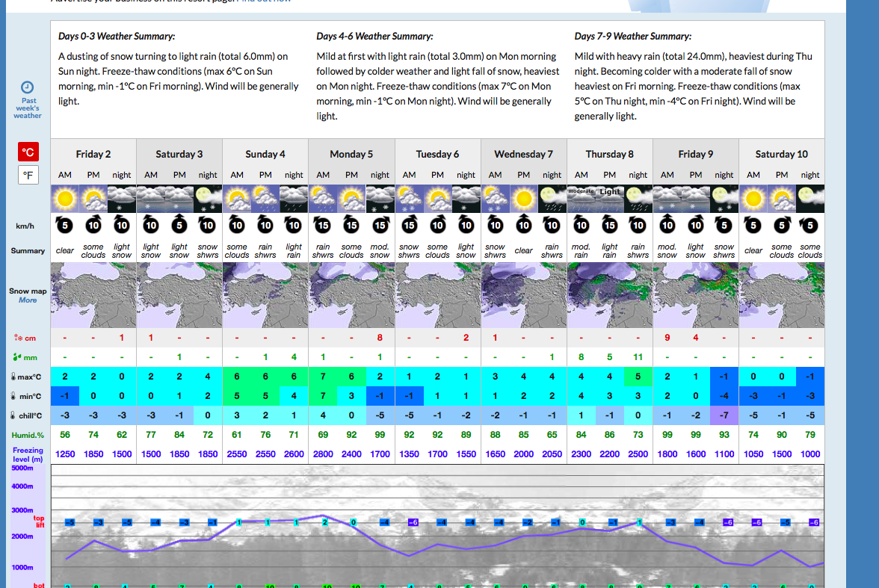
Task: Click Friday 2 night light snow icon
Action: click(122, 199)
